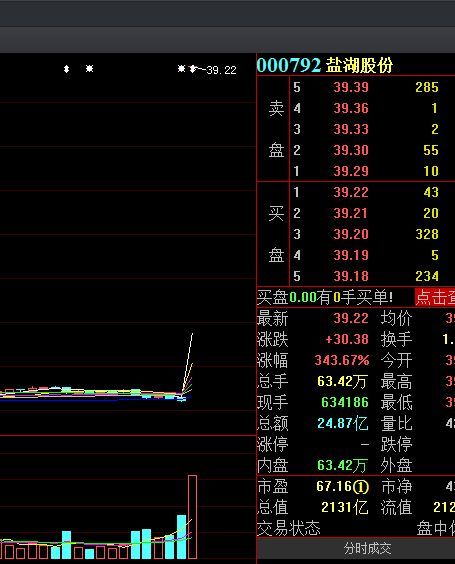Click the 外盘 label
The height and width of the screenshot is (564, 455).
[x=396, y=465]
